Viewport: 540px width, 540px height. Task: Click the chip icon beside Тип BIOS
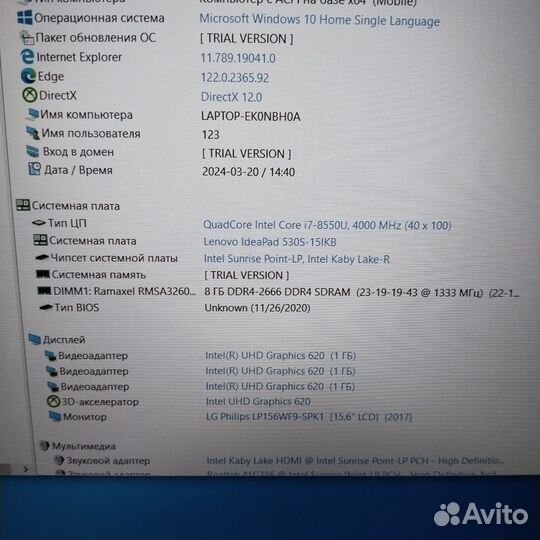(46, 307)
